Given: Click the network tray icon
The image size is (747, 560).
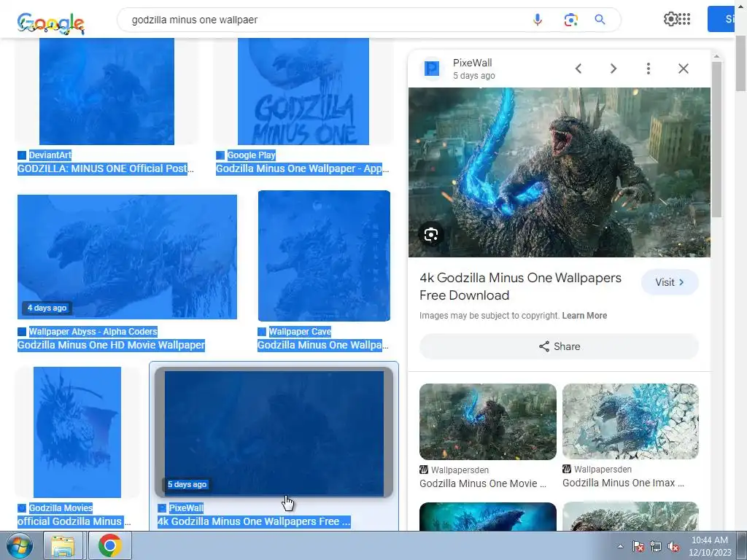Looking at the screenshot, I should click(656, 546).
